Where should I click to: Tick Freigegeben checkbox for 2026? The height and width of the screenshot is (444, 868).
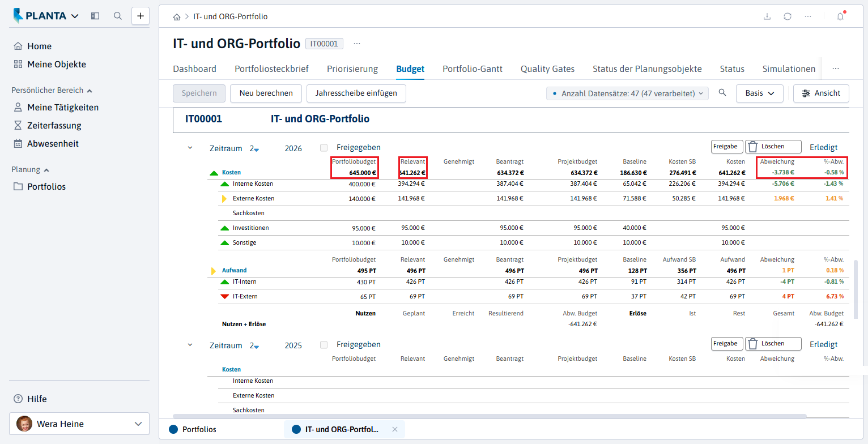(324, 148)
